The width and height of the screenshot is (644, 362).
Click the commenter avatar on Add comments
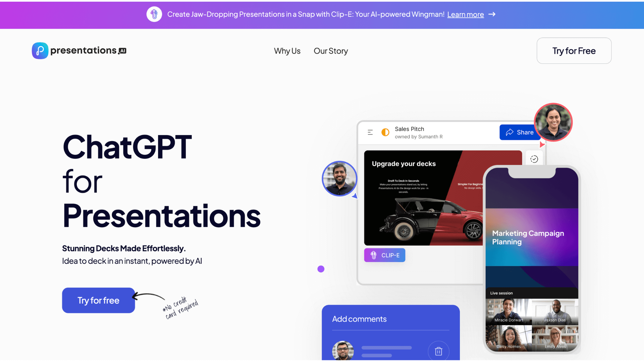click(x=343, y=351)
